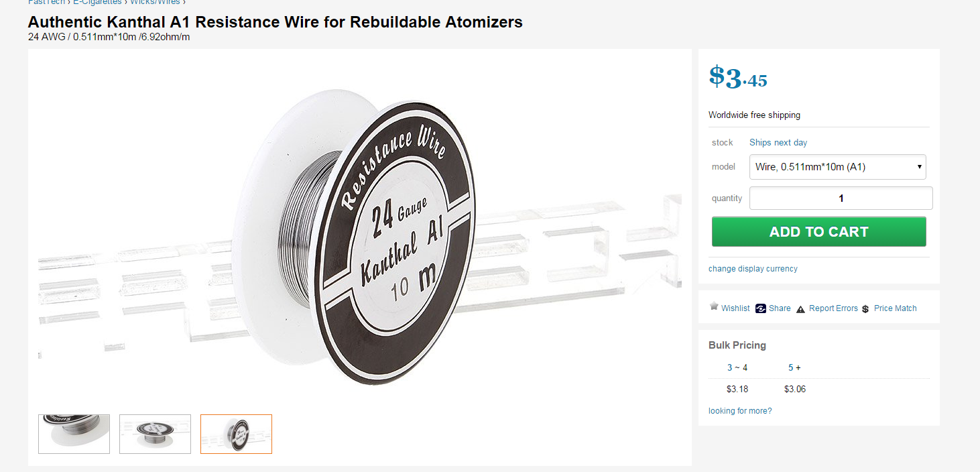Image resolution: width=980 pixels, height=472 pixels.
Task: Open the Wishlist text link
Action: [x=735, y=308]
